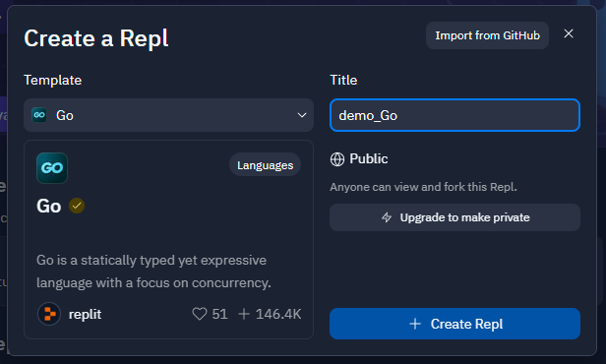
Task: Open the Template dropdown showing Go
Action: pyautogui.click(x=168, y=115)
